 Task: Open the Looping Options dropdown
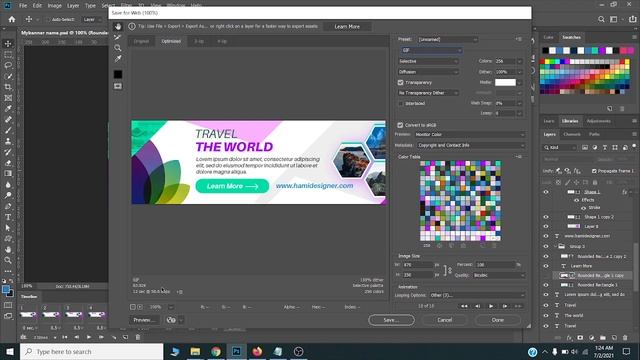[477, 295]
